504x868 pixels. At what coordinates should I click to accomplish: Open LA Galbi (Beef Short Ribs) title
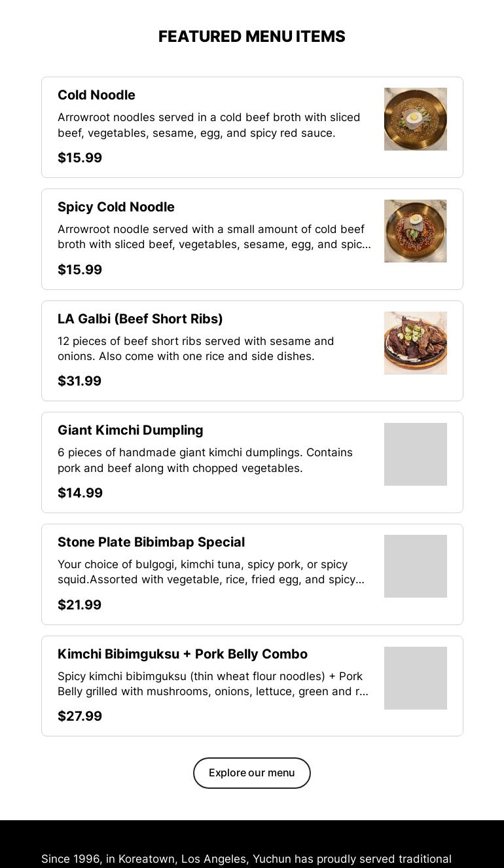[x=140, y=319]
